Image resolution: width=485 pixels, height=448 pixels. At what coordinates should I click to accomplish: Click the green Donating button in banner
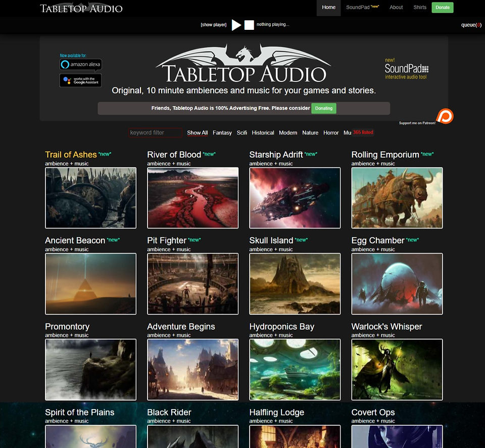[x=323, y=108]
